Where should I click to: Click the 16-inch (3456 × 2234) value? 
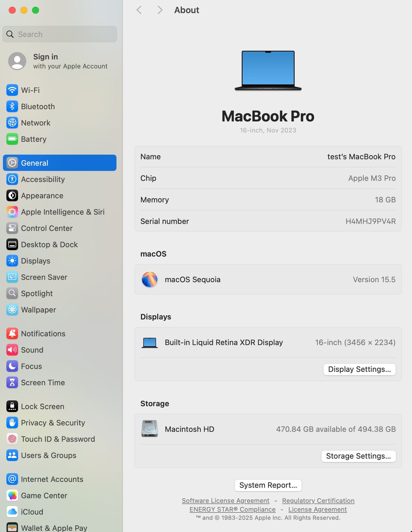click(355, 342)
